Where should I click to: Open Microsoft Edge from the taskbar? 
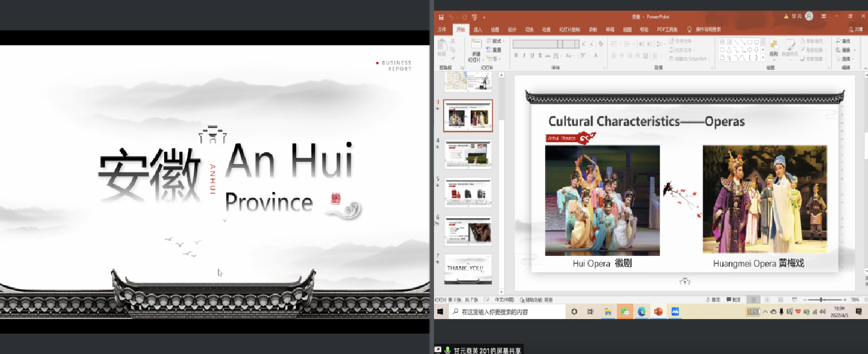(642, 312)
